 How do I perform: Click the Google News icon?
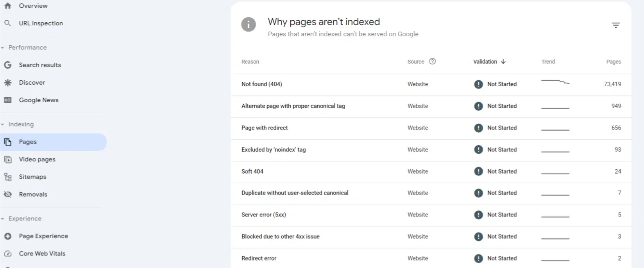pos(7,100)
